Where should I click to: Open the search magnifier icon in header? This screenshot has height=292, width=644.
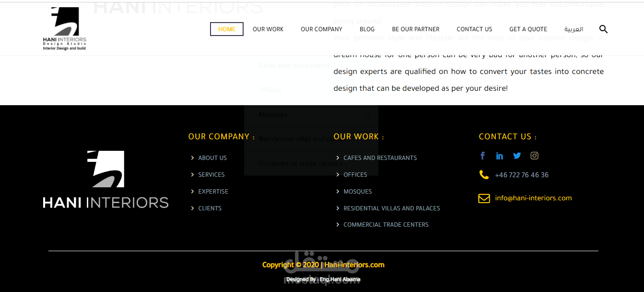[603, 29]
